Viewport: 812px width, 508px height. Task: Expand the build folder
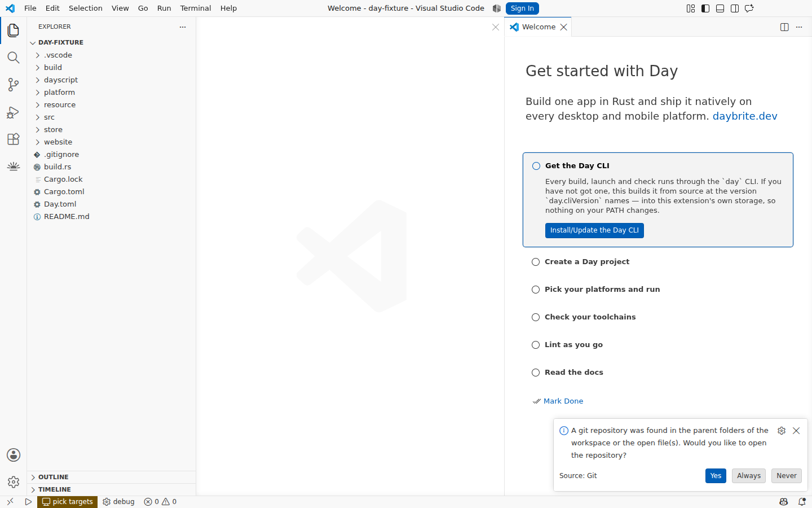pos(112,68)
